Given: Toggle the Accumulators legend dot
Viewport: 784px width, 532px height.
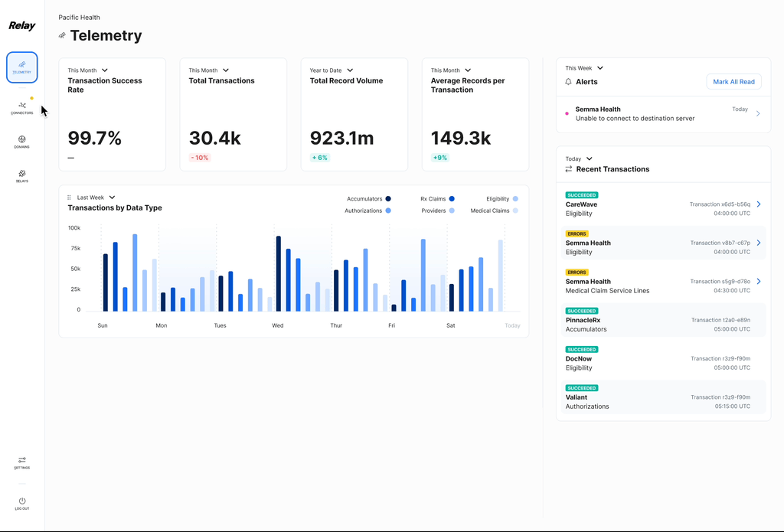Looking at the screenshot, I should pos(388,199).
